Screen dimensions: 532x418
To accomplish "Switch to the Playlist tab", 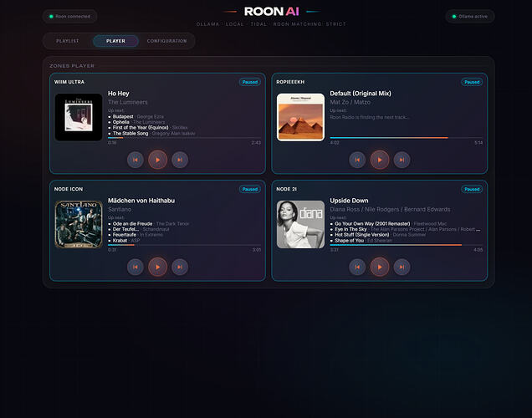I will 68,41.
